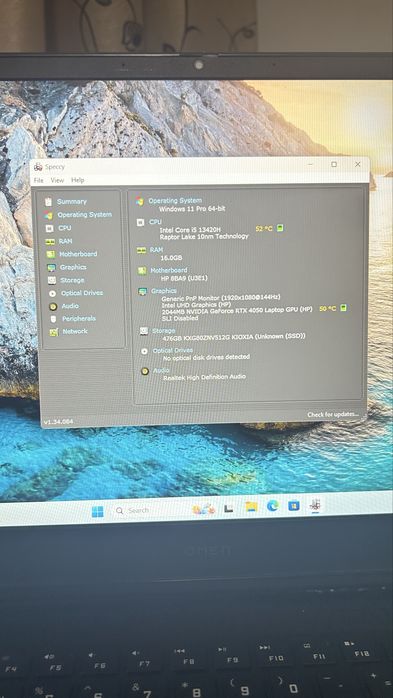Click the Storage heading in summary panel
Screen dimensions: 393x698
163,331
